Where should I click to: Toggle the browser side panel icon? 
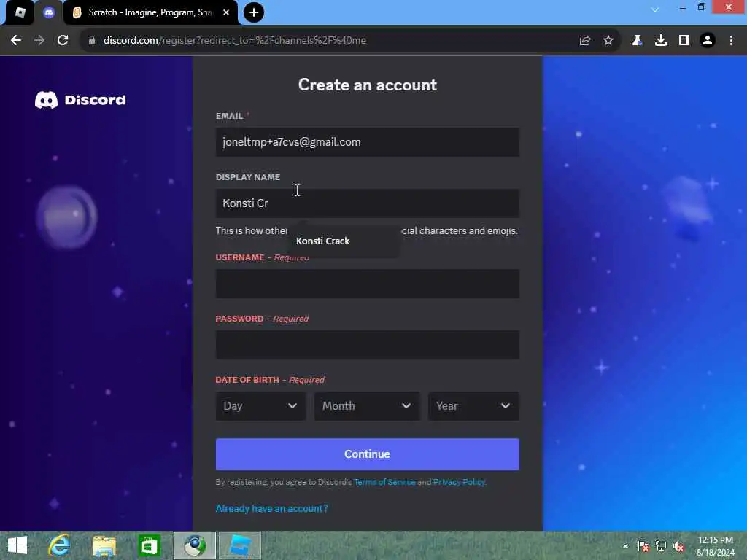(684, 41)
